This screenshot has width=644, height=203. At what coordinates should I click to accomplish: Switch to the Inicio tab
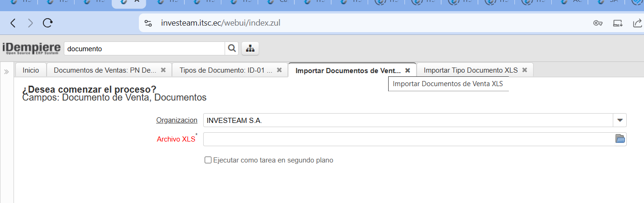click(31, 70)
